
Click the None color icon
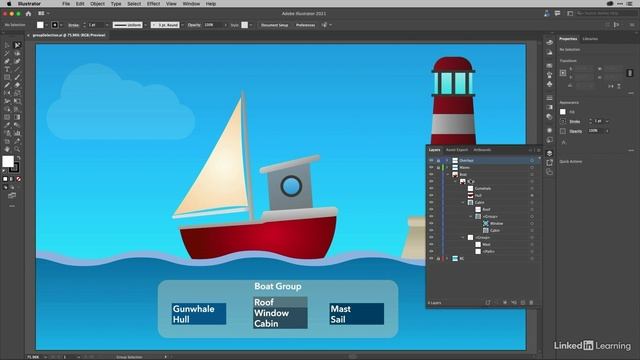tap(18, 179)
